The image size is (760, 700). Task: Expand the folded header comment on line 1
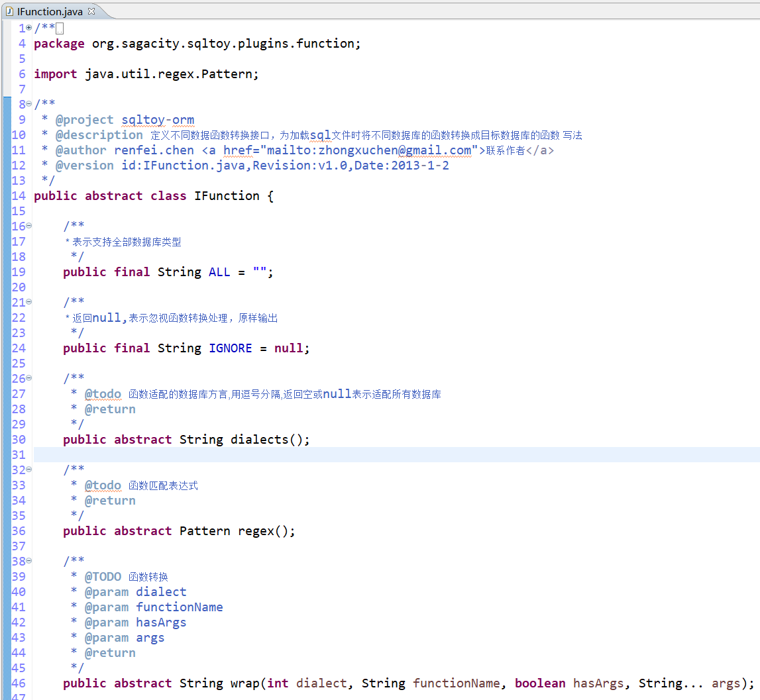point(29,28)
